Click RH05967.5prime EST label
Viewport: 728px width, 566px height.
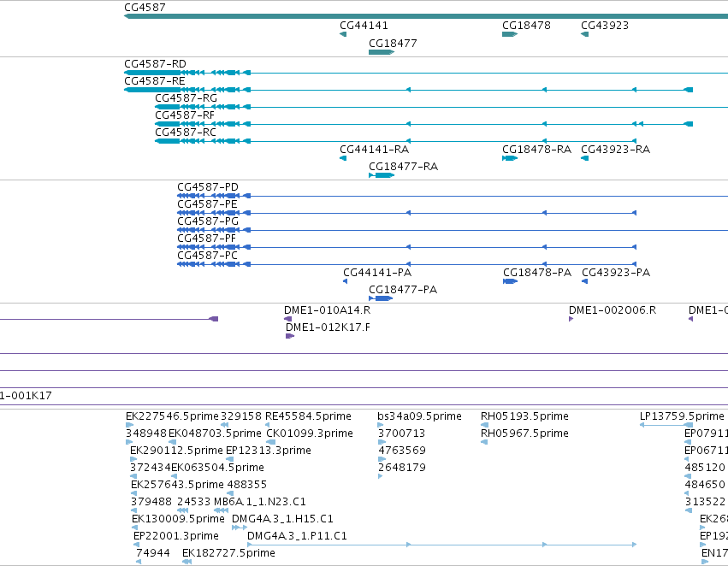pos(524,433)
